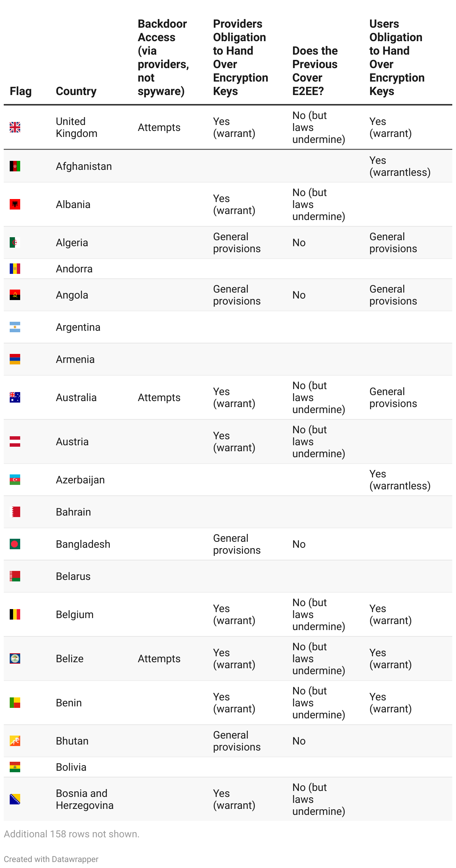This screenshot has height=868, width=456.
Task: Click the Albania flag icon
Action: point(15,204)
